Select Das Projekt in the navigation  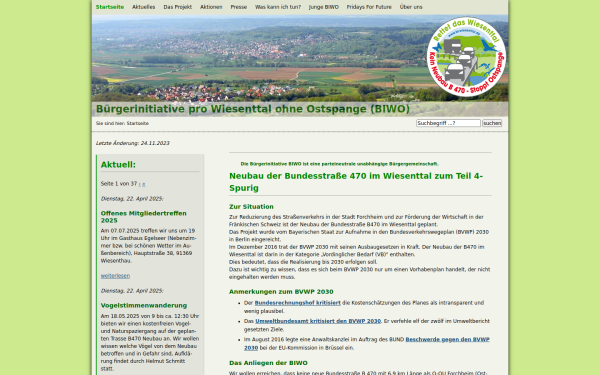[x=178, y=7]
